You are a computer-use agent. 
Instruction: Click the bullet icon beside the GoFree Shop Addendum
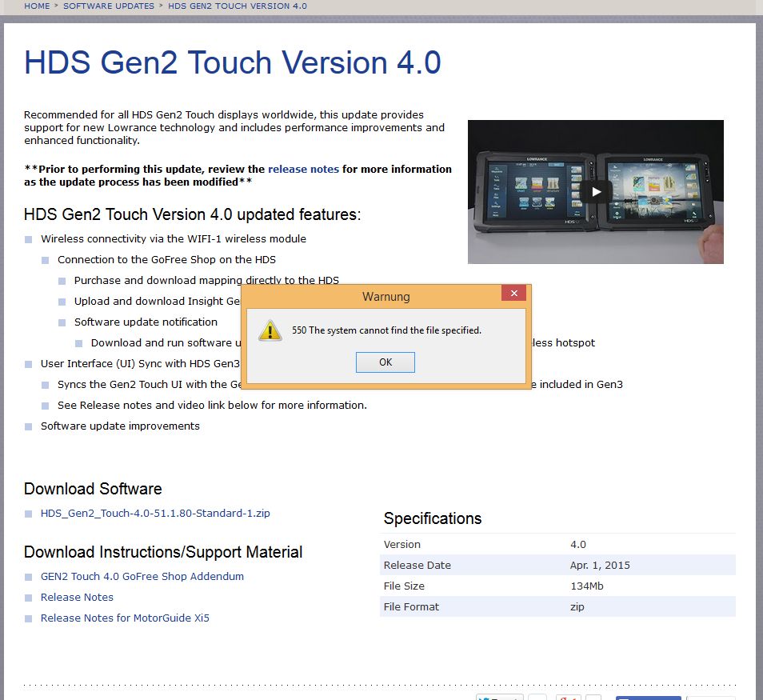tap(29, 577)
